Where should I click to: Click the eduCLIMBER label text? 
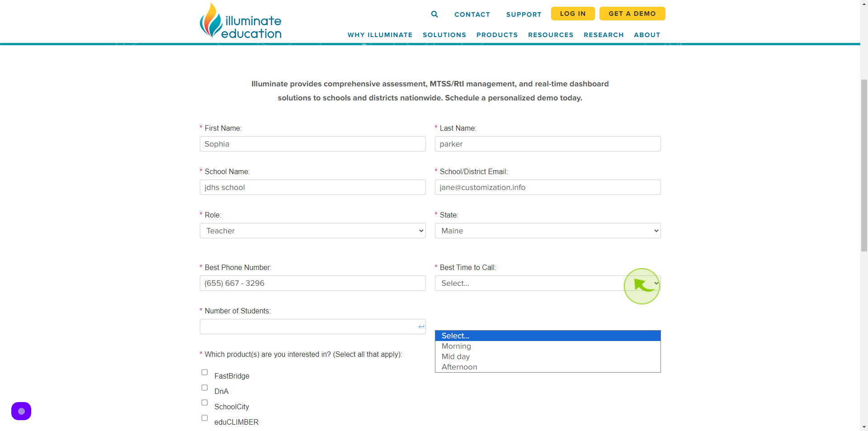coord(236,422)
